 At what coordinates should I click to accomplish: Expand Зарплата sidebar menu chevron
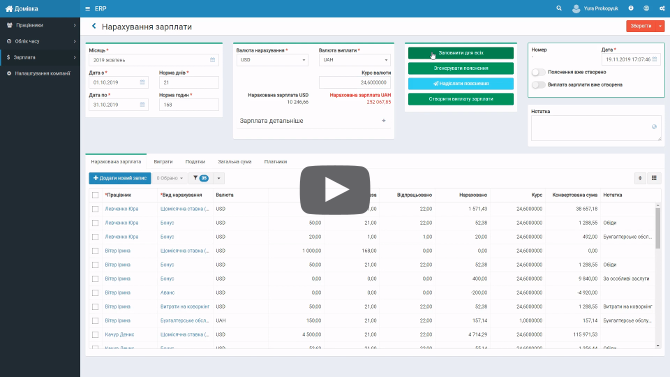pyautogui.click(x=75, y=57)
